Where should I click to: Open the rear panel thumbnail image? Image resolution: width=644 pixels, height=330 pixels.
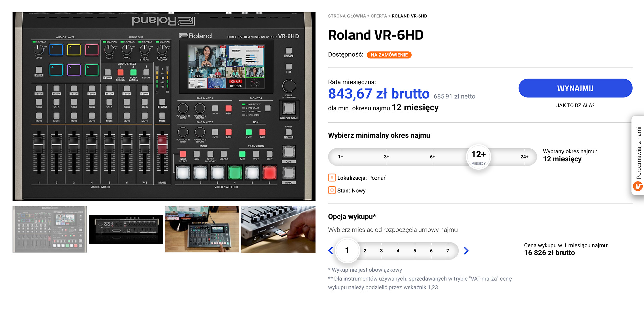(x=126, y=230)
